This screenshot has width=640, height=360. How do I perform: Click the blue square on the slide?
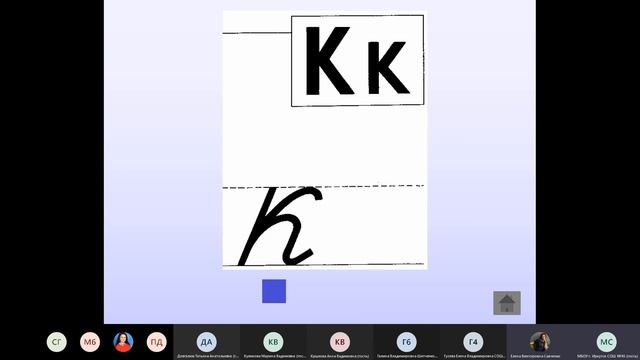tap(274, 291)
